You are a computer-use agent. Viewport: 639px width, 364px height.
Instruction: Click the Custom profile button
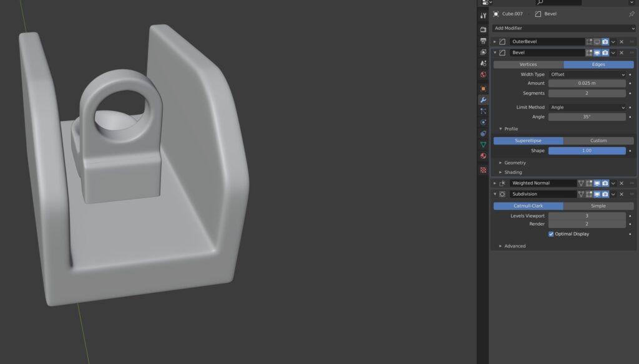tap(599, 140)
